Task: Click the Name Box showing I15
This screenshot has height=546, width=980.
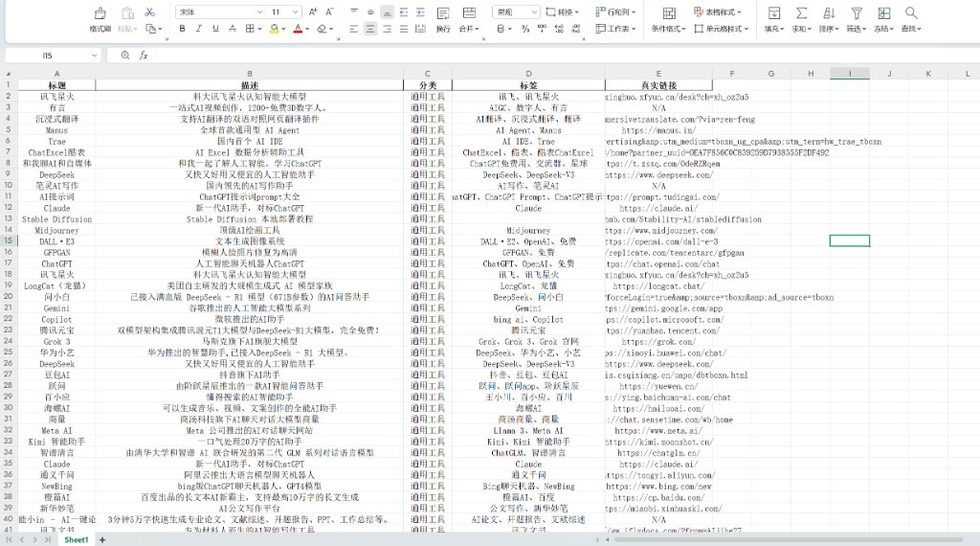Action: (48, 56)
